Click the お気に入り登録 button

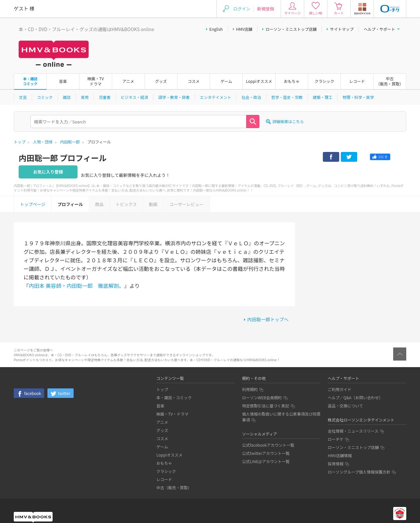[x=48, y=172]
